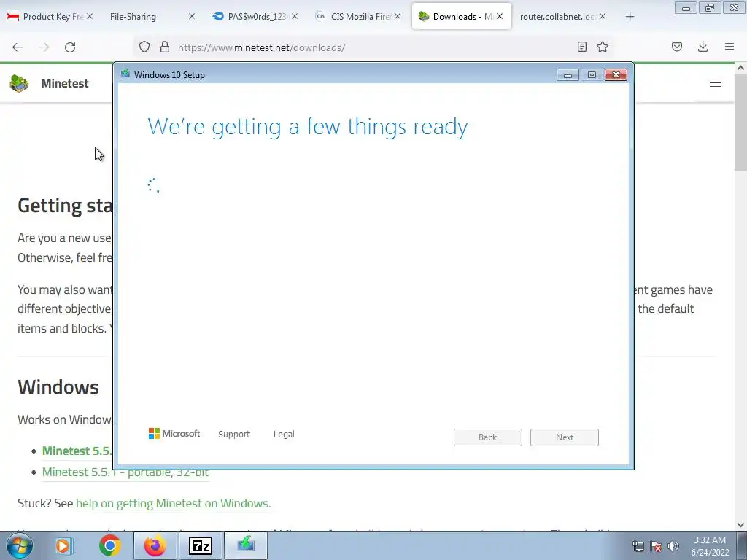This screenshot has width=747, height=560.
Task: Open the Minetest 5.5 download link
Action: [77, 451]
